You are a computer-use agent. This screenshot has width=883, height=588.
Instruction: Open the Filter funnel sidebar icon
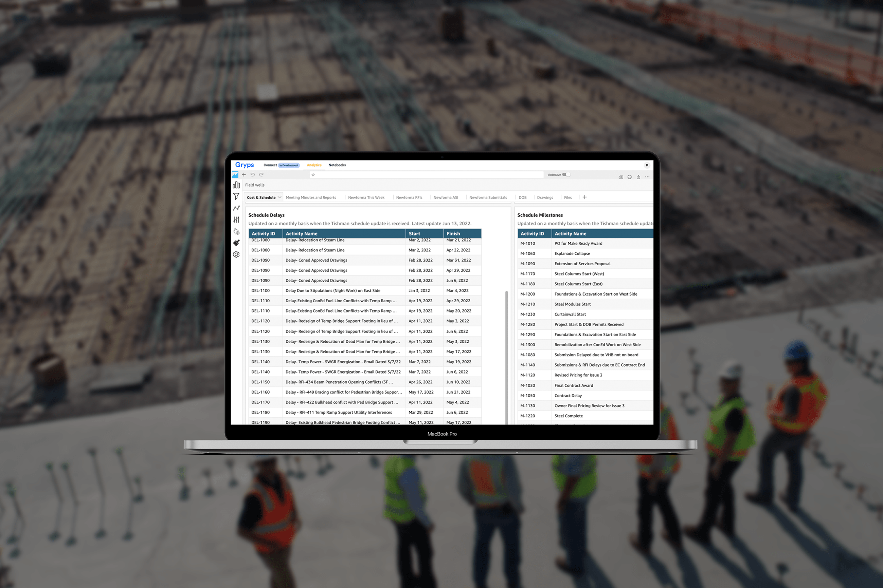click(x=236, y=196)
